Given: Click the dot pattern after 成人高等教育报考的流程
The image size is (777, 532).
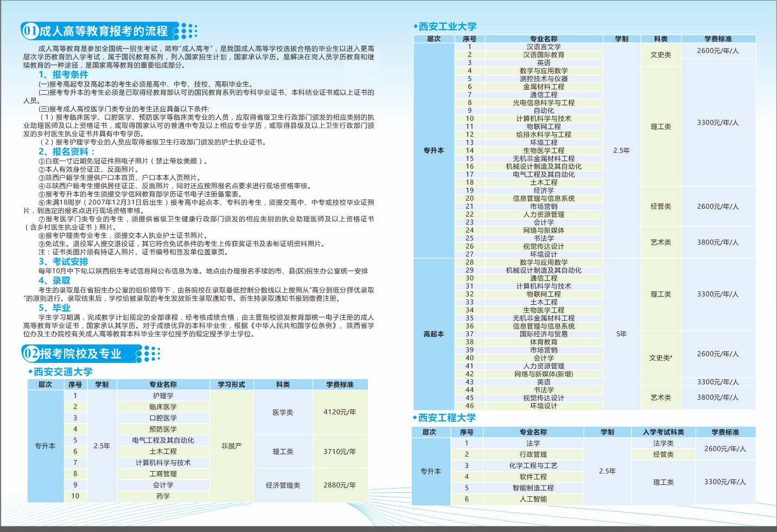Looking at the screenshot, I should [188, 31].
